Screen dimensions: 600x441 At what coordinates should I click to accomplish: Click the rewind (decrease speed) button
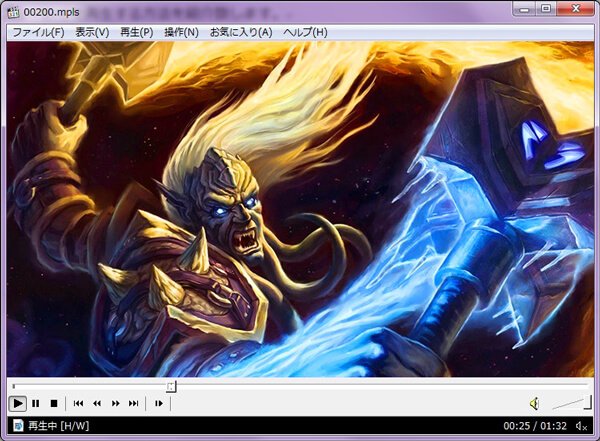click(97, 403)
